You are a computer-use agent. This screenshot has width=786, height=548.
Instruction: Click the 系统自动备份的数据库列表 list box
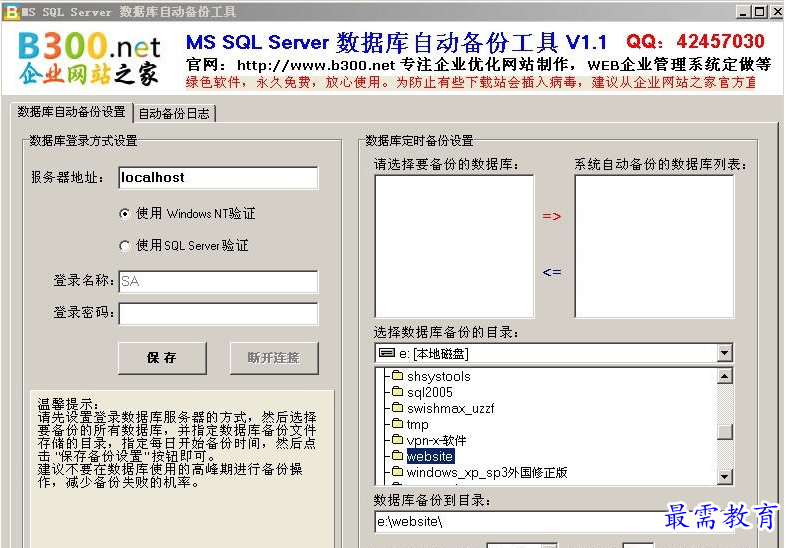click(654, 246)
